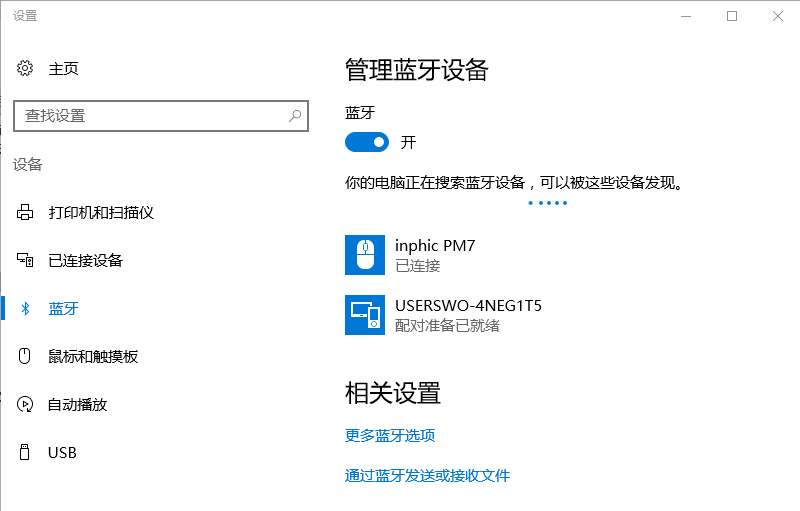The height and width of the screenshot is (511, 800).
Task: Click the 查找设置 search field
Action: pyautogui.click(x=161, y=116)
